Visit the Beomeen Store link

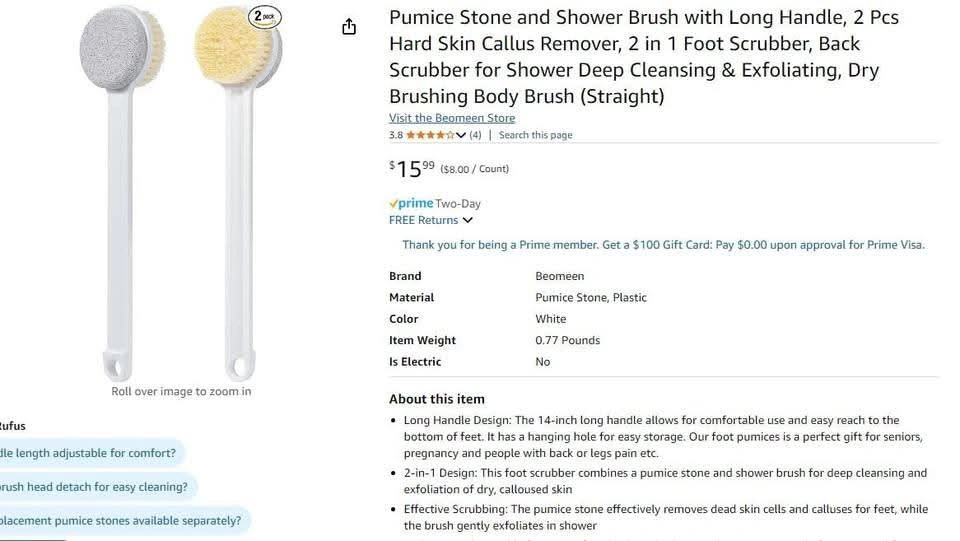452,118
